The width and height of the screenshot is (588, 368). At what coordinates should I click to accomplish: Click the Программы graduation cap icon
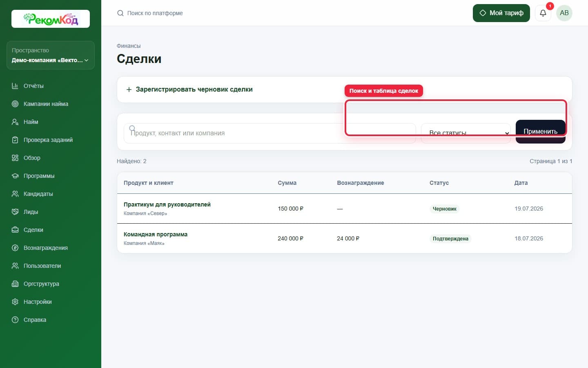[15, 176]
